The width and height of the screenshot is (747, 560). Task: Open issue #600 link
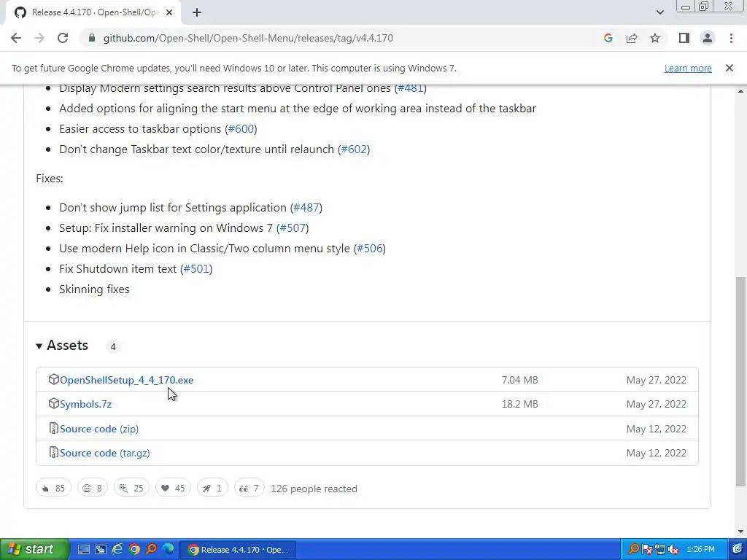[241, 128]
